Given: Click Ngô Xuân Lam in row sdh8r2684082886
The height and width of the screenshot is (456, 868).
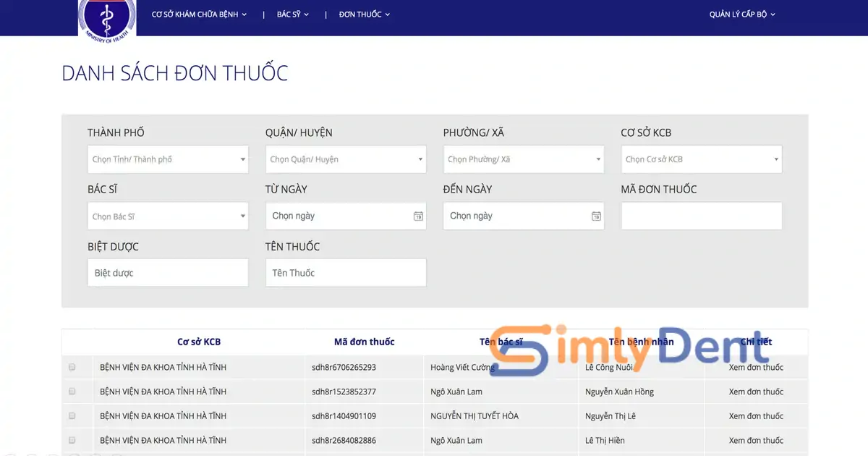Looking at the screenshot, I should click(x=456, y=440).
